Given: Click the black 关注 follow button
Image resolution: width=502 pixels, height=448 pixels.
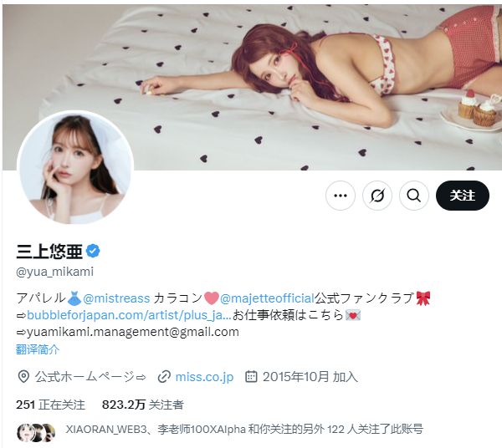Looking at the screenshot, I should [463, 196].
